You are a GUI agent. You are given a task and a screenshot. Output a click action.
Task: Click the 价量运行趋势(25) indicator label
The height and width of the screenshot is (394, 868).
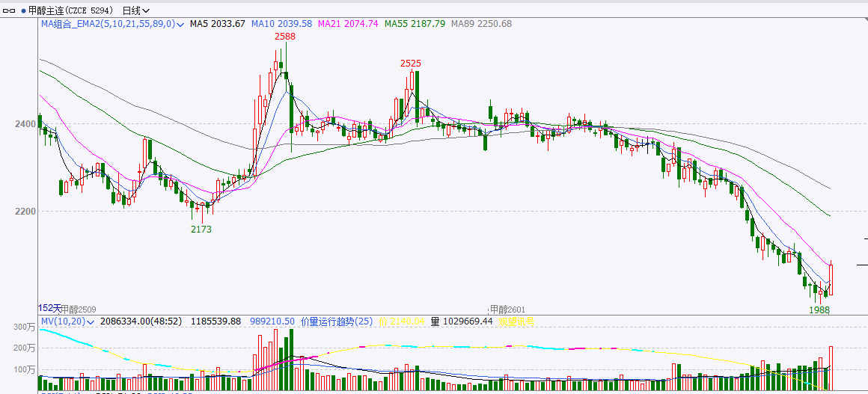337,321
